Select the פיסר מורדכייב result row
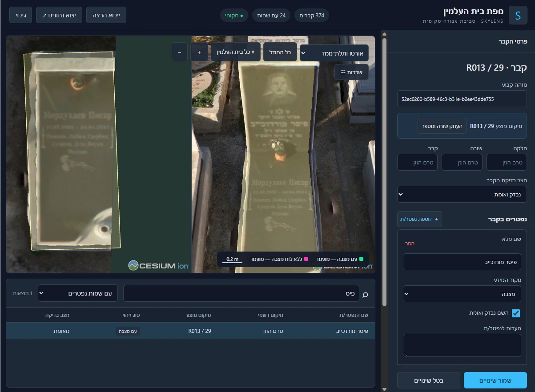 point(190,331)
